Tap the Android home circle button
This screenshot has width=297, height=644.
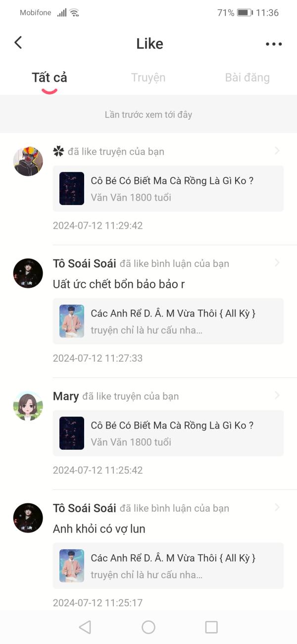tap(148, 627)
